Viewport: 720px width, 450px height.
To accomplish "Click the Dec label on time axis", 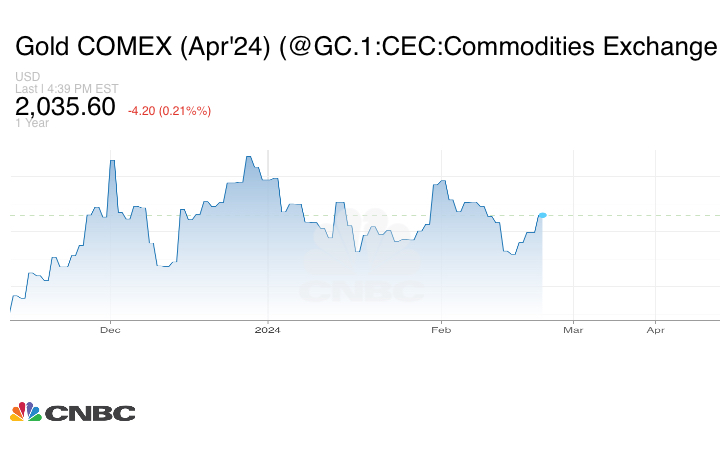I will pos(110,329).
